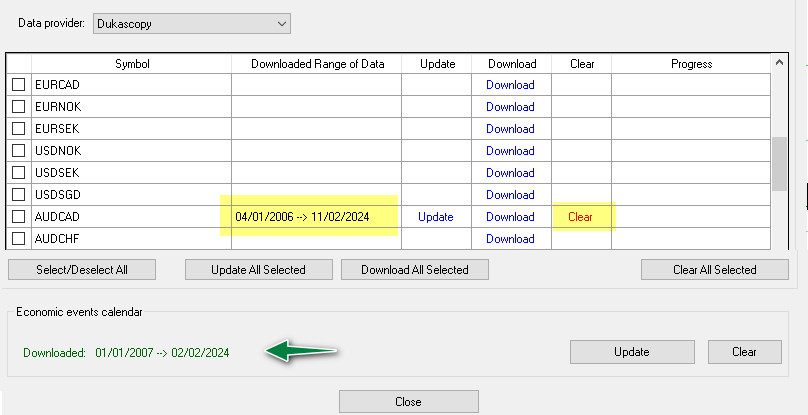Click the Symbol column header
The image size is (808, 415).
click(x=131, y=63)
